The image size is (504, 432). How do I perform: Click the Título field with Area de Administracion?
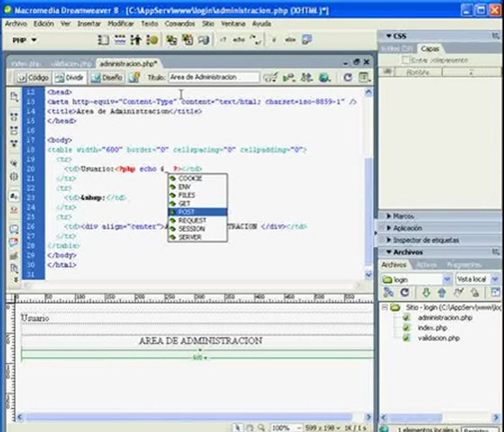coord(214,77)
